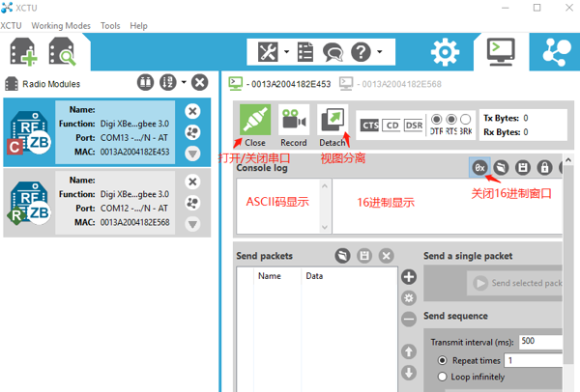Click inside the hexadecimal console log area

click(x=447, y=207)
